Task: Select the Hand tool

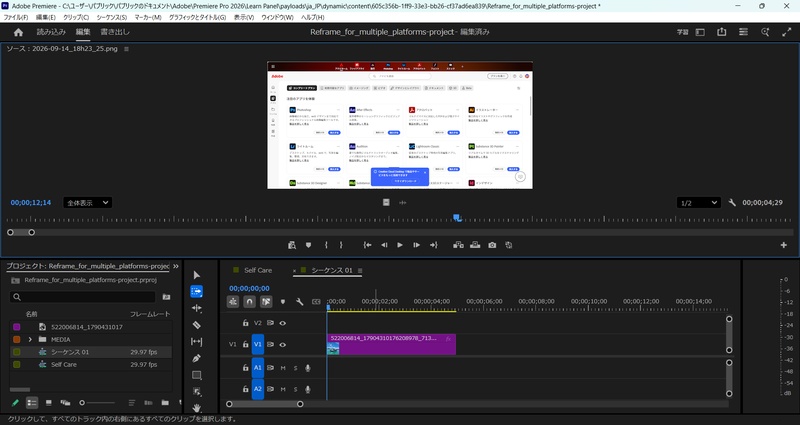Action: (196, 408)
